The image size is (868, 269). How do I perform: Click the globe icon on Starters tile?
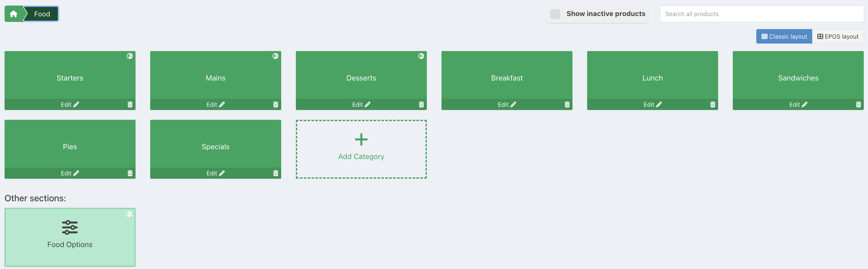click(130, 56)
